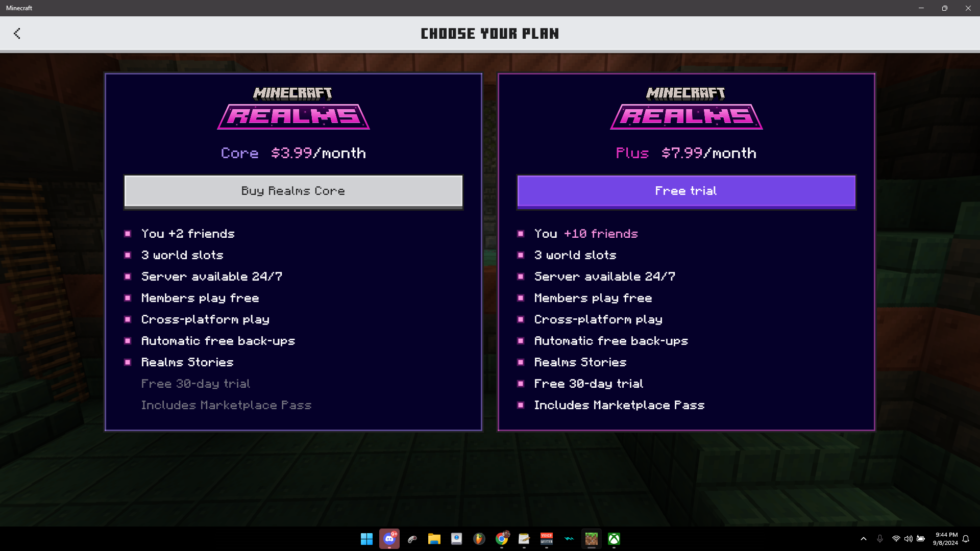Open FL Studio from the taskbar
This screenshot has width=980, height=551.
pos(479,539)
